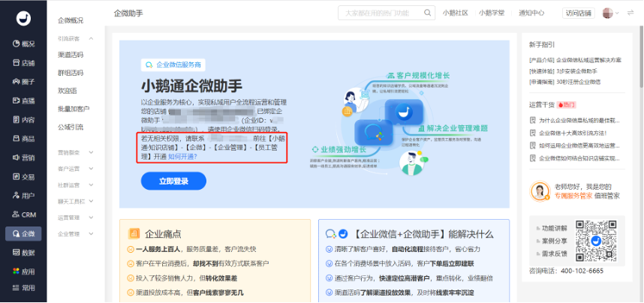This screenshot has width=644, height=303.
Task: Open 30秒注册企业微信 application guide
Action: [x=578, y=82]
